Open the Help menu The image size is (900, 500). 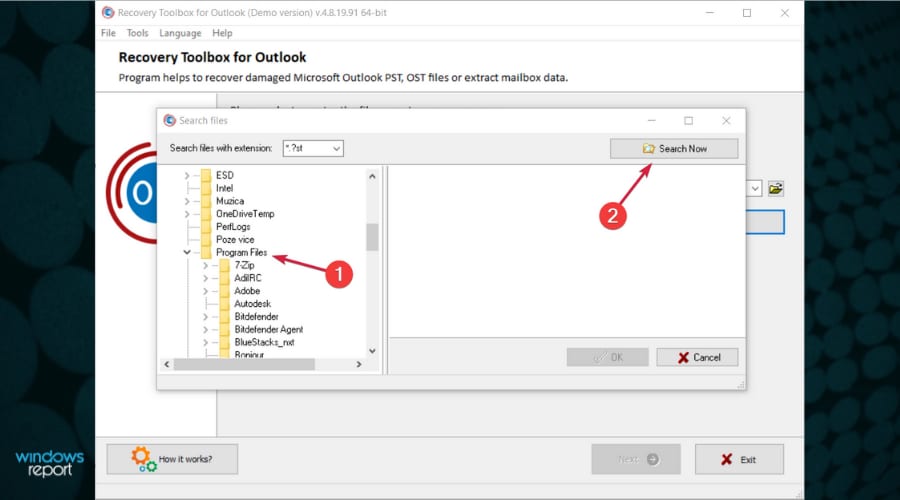[x=222, y=33]
